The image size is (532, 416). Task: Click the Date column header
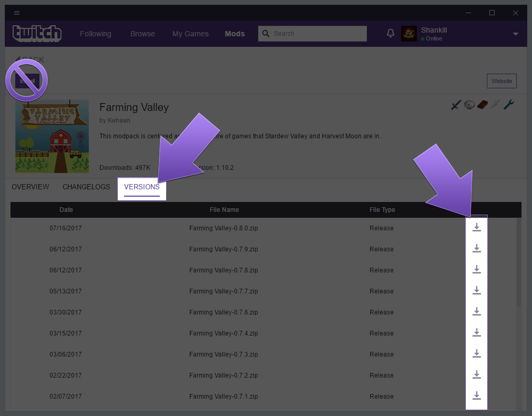click(x=66, y=210)
